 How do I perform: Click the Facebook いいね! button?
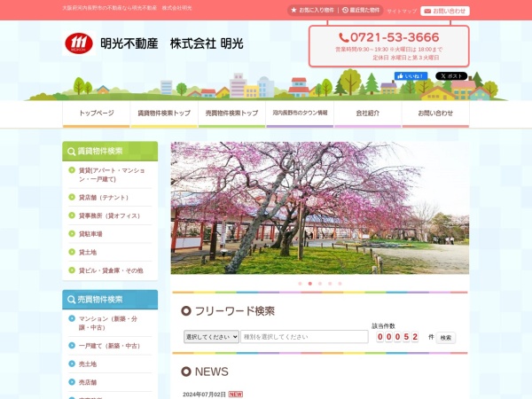coord(411,76)
